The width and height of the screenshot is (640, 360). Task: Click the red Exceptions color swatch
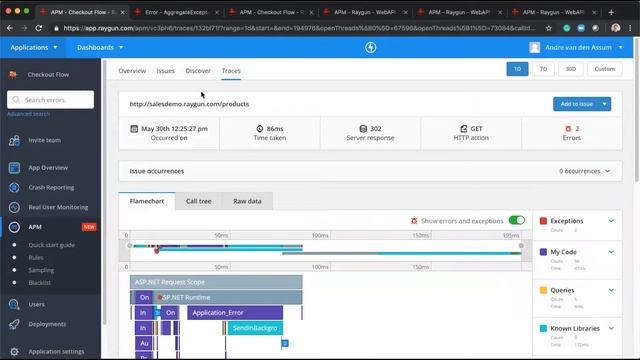pos(543,221)
